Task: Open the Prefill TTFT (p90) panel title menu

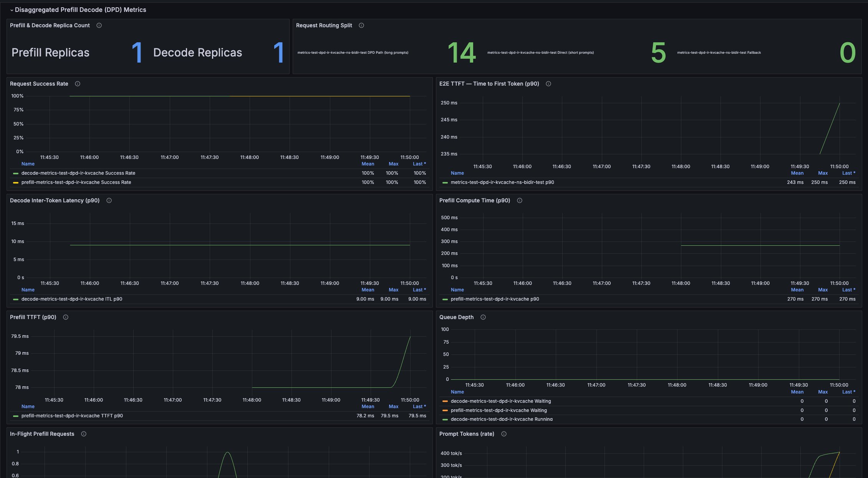Action: tap(33, 317)
